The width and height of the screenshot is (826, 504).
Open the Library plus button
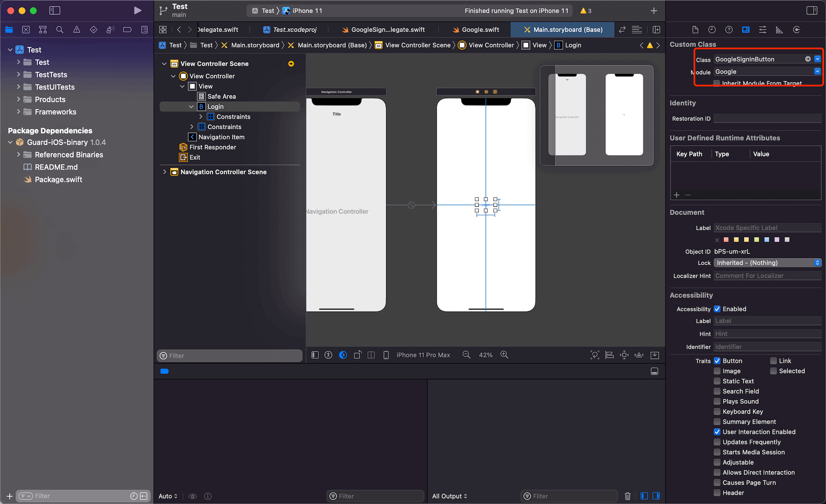click(653, 11)
